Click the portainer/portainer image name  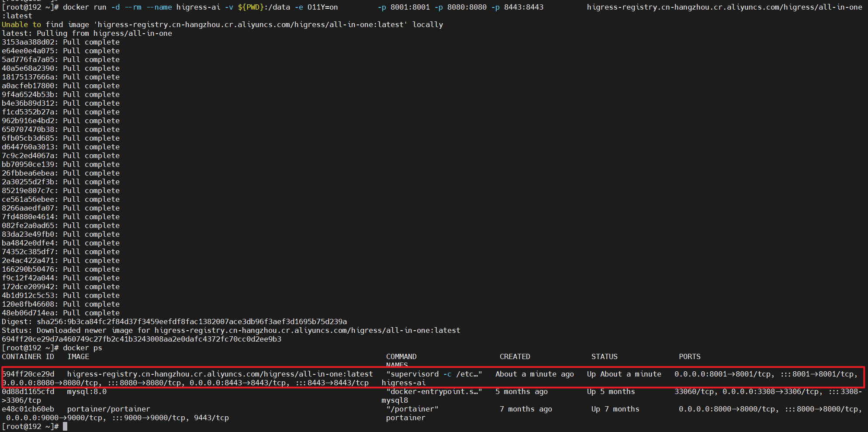point(109,409)
